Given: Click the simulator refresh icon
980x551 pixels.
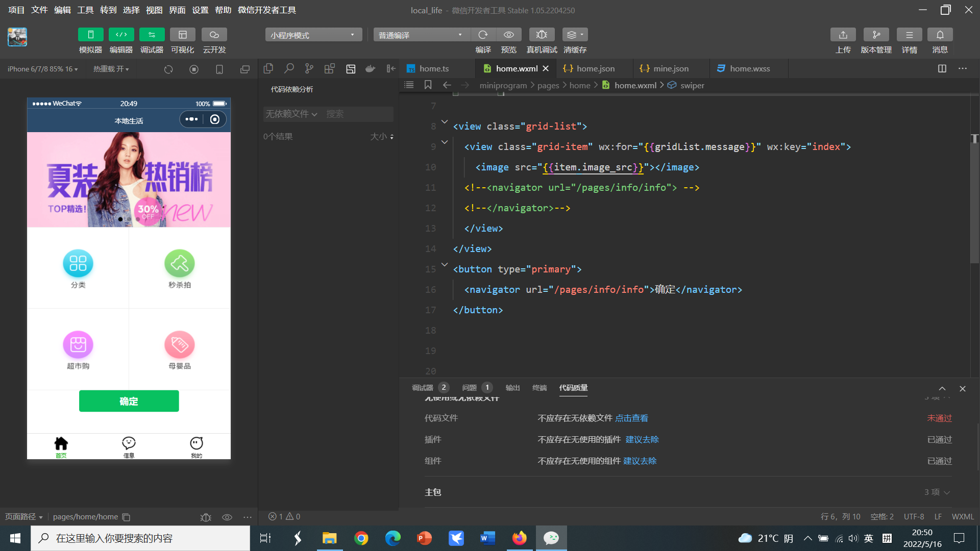Looking at the screenshot, I should (168, 69).
